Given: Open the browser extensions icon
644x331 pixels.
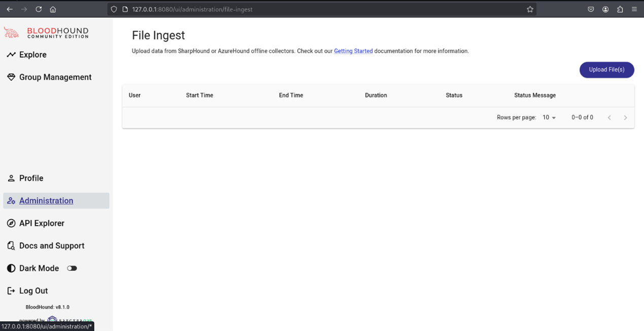Looking at the screenshot, I should (x=620, y=9).
